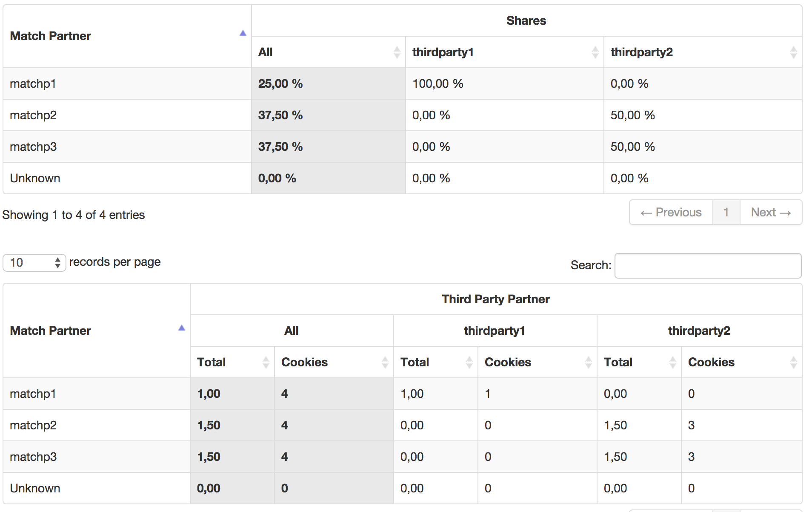Click Unknown All Total 0,00 cell
The width and height of the screenshot is (812, 512).
click(x=232, y=488)
